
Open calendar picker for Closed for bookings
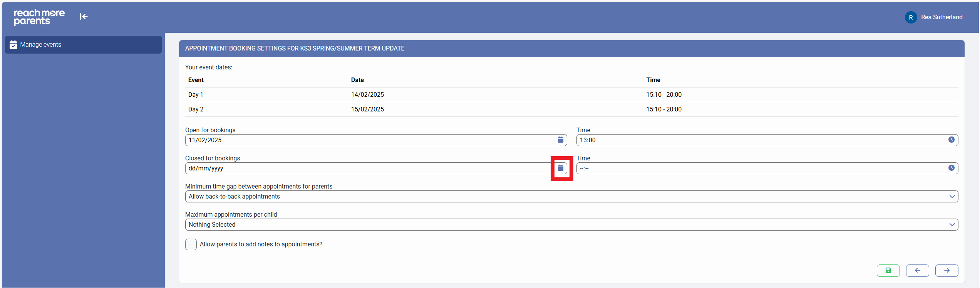560,168
